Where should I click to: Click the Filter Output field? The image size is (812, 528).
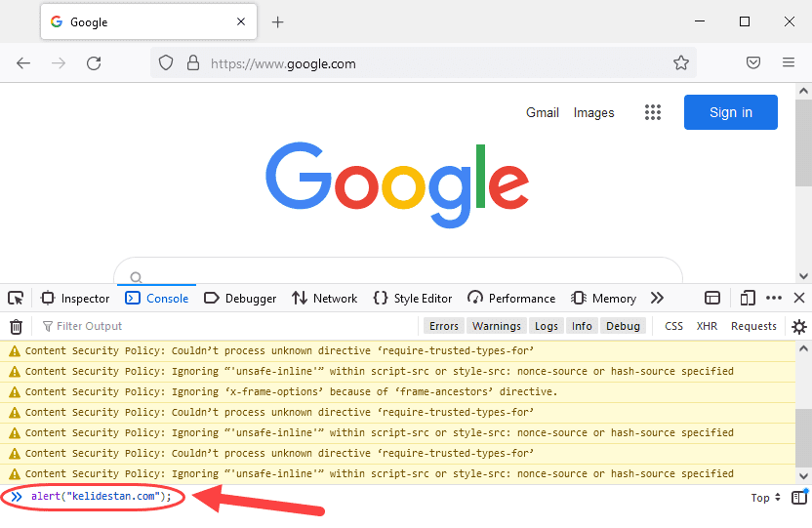(x=227, y=326)
